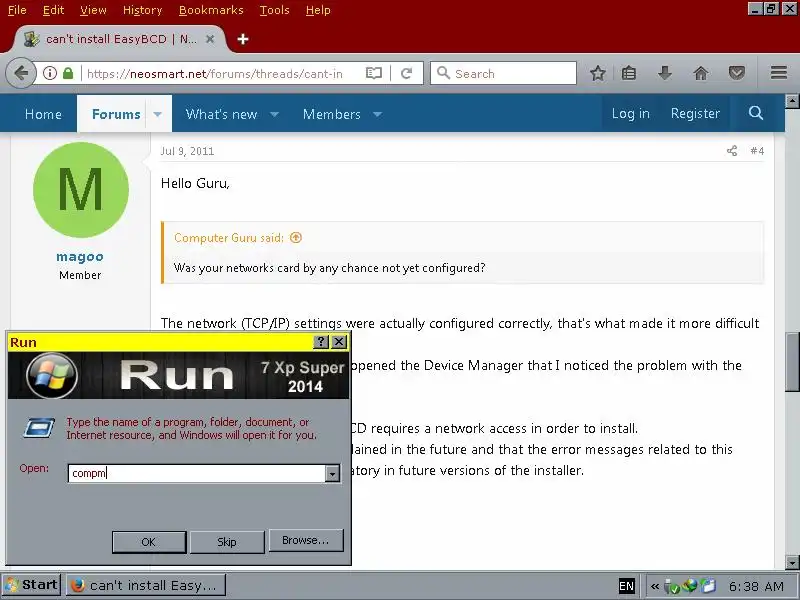
Task: Click the globe tray icon
Action: 690,585
